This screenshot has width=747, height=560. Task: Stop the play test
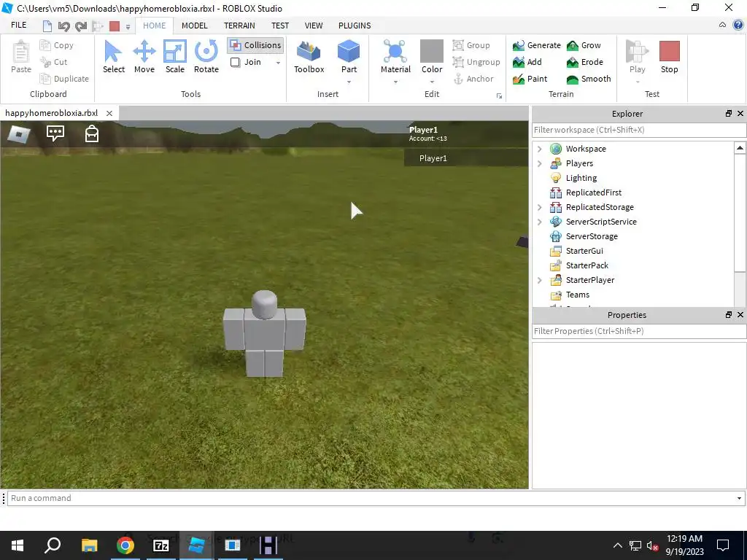(x=669, y=57)
